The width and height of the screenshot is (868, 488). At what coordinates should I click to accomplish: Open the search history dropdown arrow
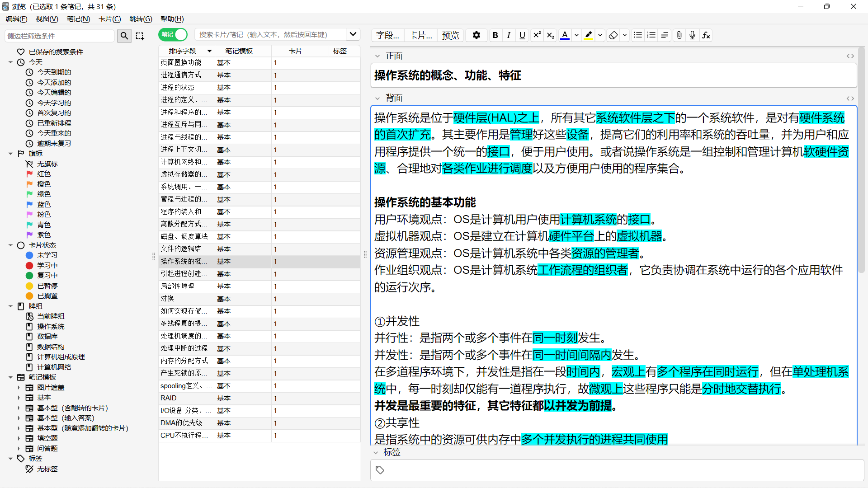[x=353, y=34]
